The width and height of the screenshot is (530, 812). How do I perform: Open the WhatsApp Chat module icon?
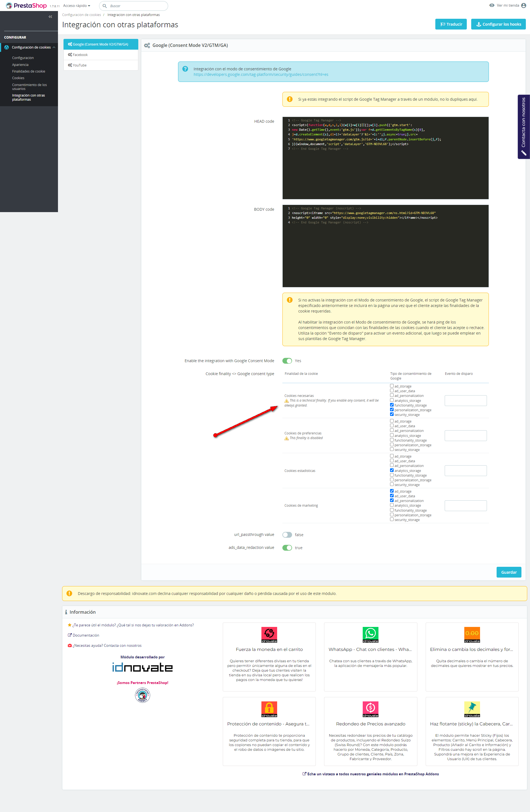pos(370,635)
